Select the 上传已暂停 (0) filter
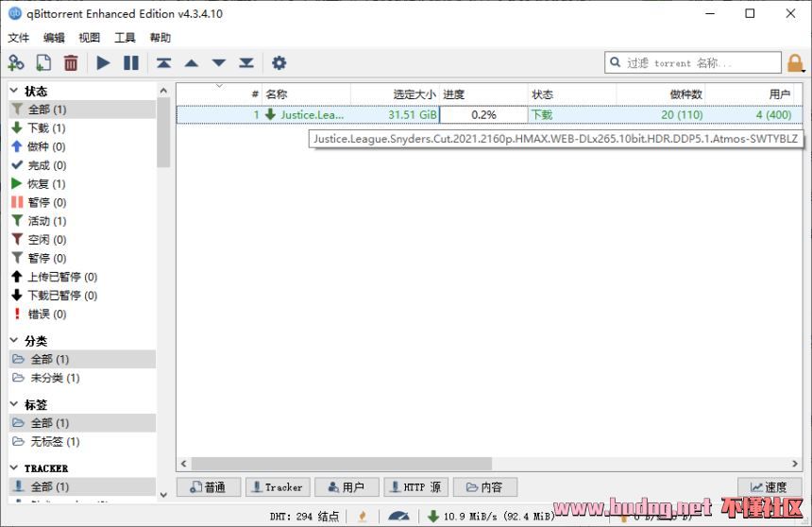Viewport: 812px width, 527px height. [82, 278]
